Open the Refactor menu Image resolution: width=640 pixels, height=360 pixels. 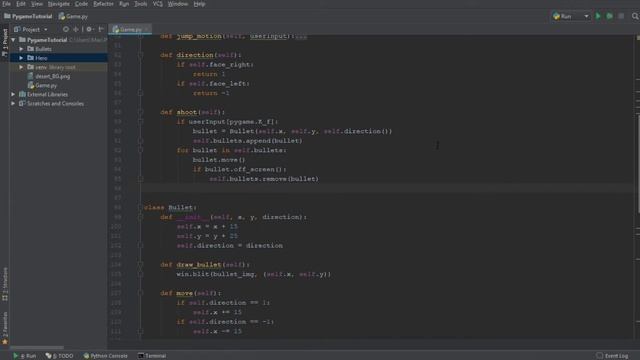103,4
